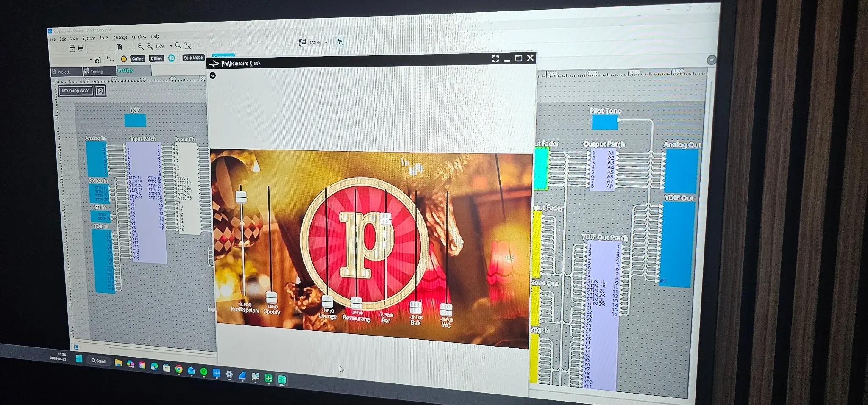Click the Kiosk round chevron-down icon
This screenshot has height=405, width=868.
213,75
